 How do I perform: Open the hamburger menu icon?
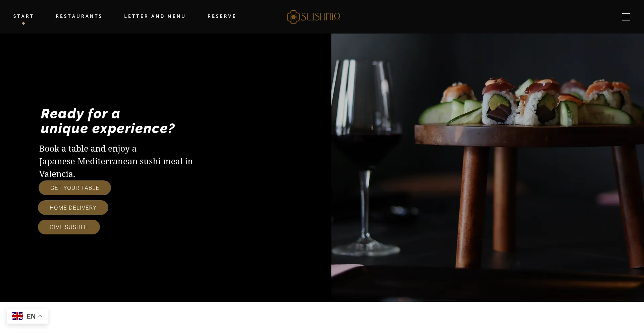[626, 17]
